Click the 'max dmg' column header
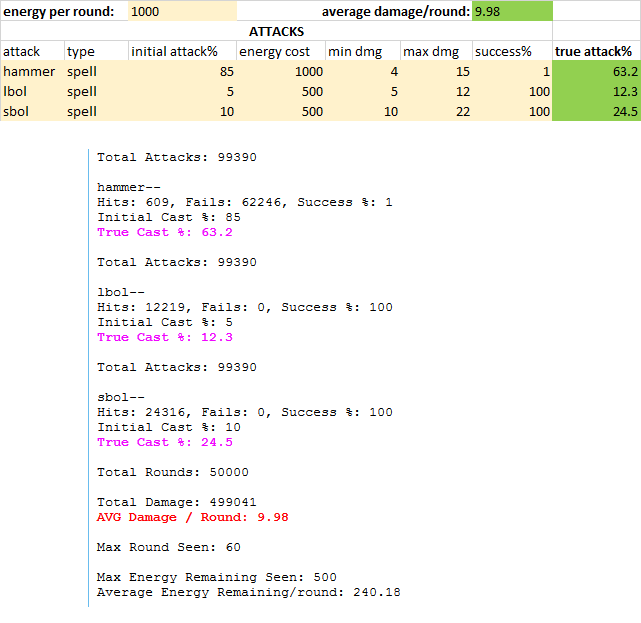Viewport: 641px width, 623px height. (x=437, y=52)
